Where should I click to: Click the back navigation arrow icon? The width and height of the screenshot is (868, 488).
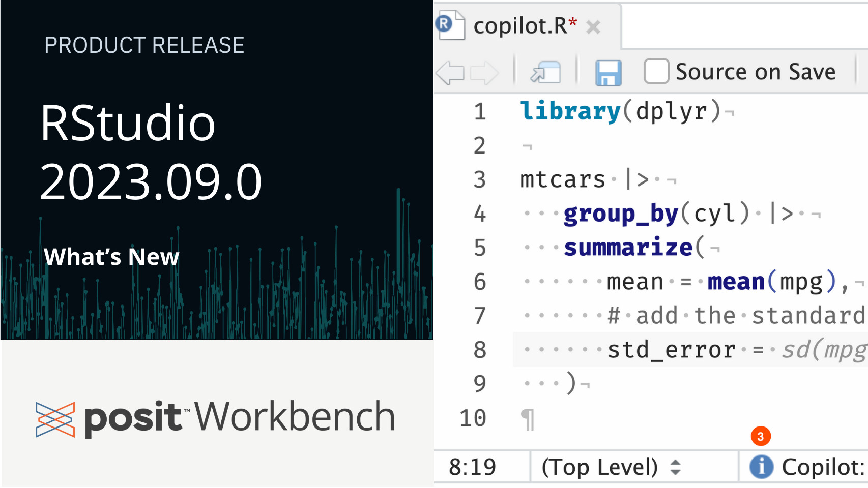451,73
